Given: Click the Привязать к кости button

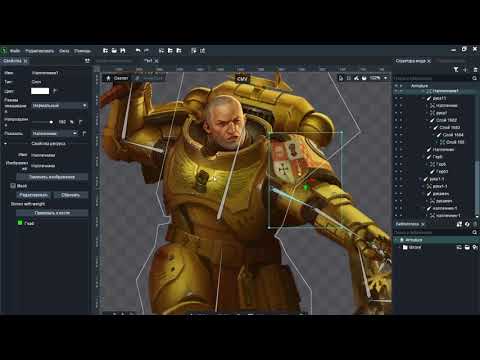Looking at the screenshot, I should click(x=52, y=213).
